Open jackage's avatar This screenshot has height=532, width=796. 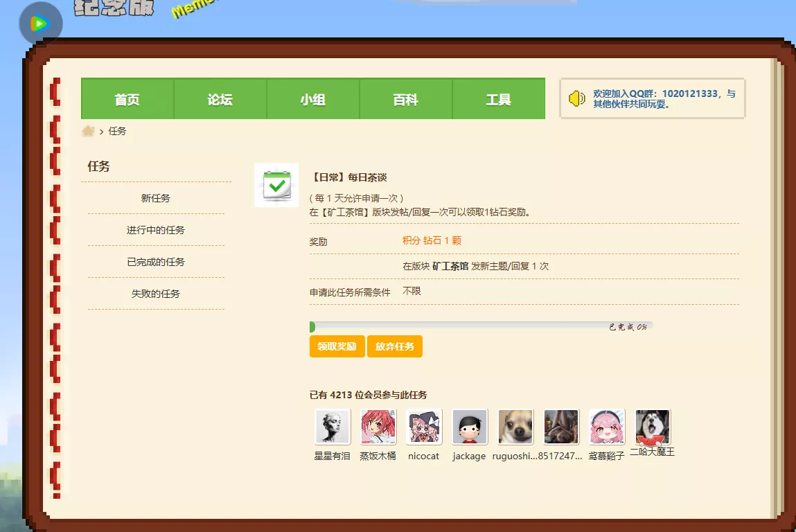470,427
